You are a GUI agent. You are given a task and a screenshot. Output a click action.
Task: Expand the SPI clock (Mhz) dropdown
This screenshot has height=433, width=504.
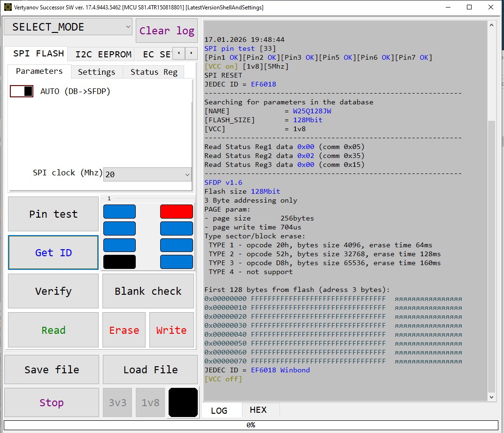point(147,174)
